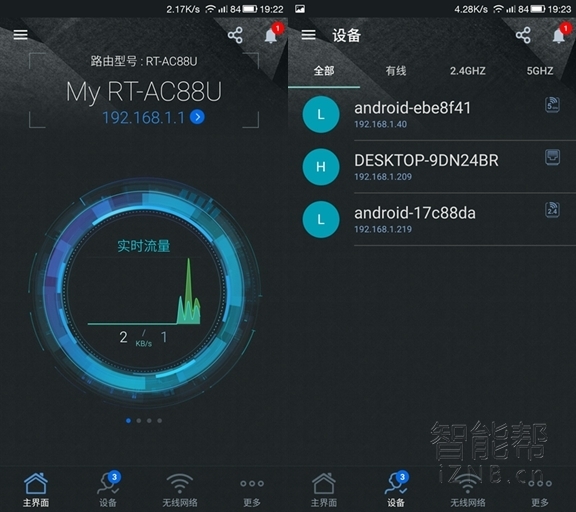Tap Wi-Fi signal icon in left status bar
Viewport: 576px width, 512px height.
point(210,9)
